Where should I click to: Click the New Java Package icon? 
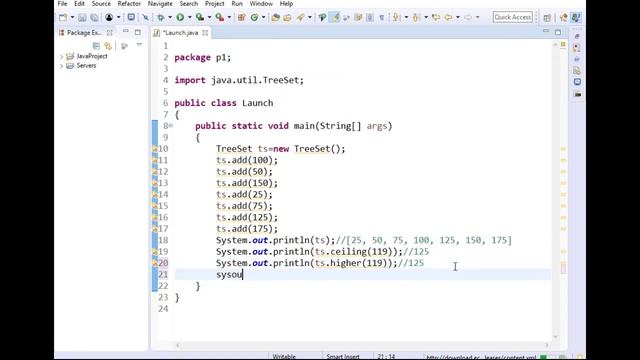pos(242,18)
